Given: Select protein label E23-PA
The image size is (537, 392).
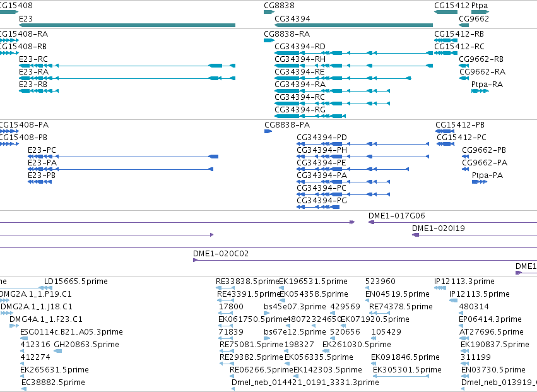Looking at the screenshot, I should tap(42, 163).
